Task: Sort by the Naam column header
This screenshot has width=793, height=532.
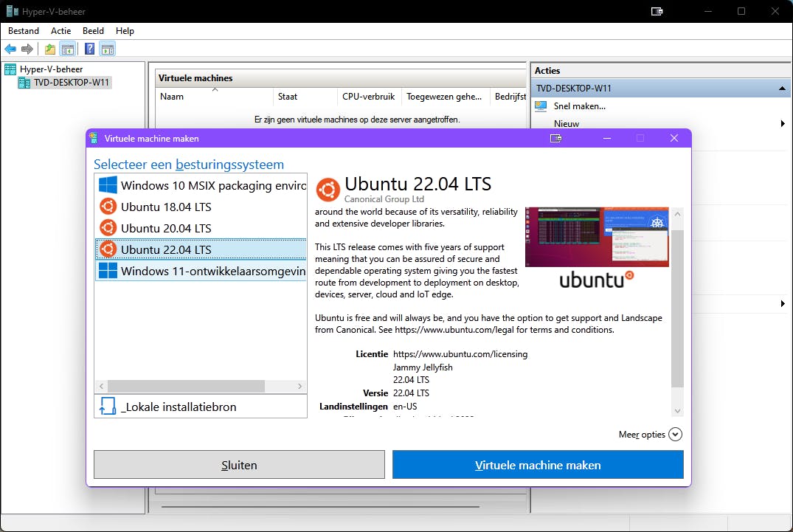Action: 215,96
